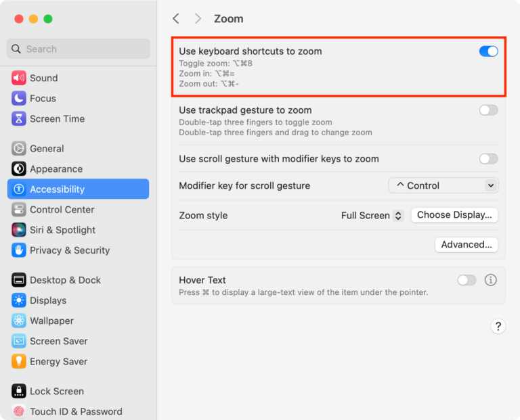Select Touch ID & Password label
The height and width of the screenshot is (420, 520).
[76, 411]
